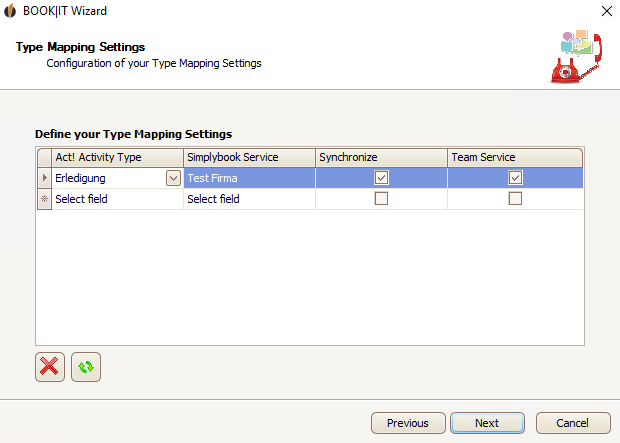Screen dimensions: 620x443
Task: Open Select field under Simplybook Service
Action: (x=250, y=199)
